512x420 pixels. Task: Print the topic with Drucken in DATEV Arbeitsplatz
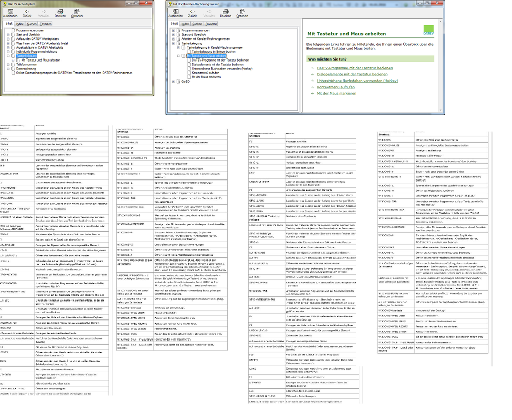coord(60,13)
